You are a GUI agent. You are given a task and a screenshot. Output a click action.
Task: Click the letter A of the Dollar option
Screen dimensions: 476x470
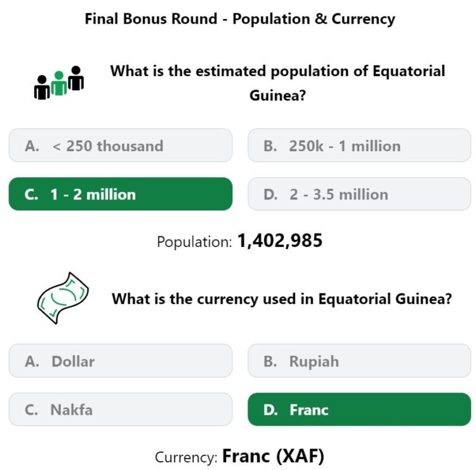point(32,361)
